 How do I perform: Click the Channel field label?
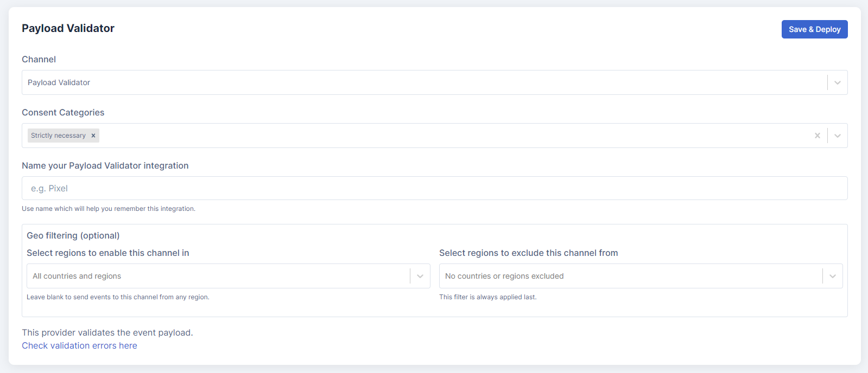coord(39,59)
